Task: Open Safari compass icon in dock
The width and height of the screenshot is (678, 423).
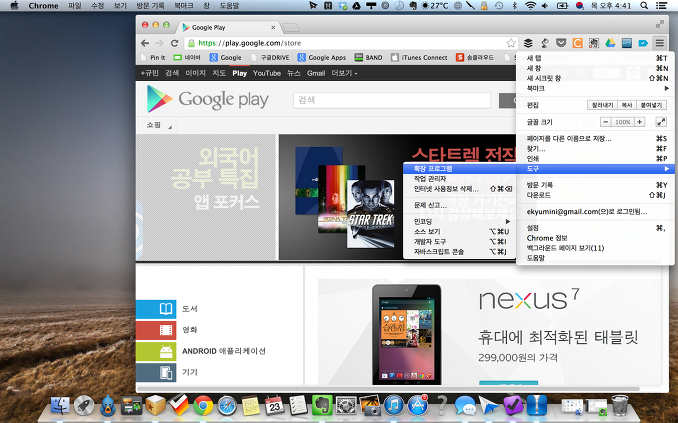Action: [x=227, y=406]
